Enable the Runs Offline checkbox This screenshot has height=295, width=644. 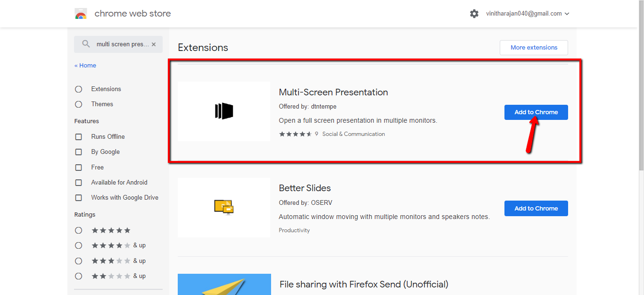[79, 137]
